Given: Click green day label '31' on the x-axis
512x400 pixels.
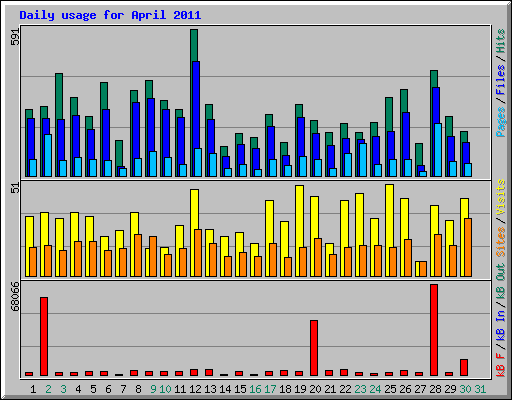Looking at the screenshot, I should tap(480, 389).
